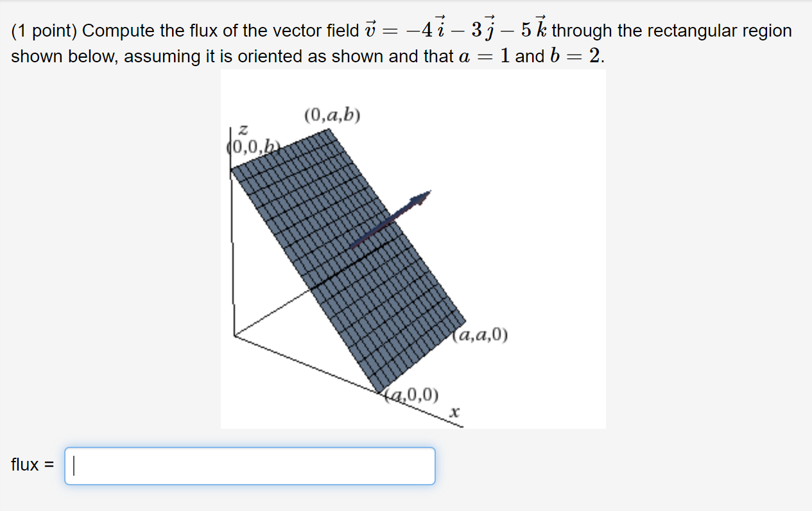Select the z axis label
The width and height of the screenshot is (812, 511).
[x=243, y=129]
